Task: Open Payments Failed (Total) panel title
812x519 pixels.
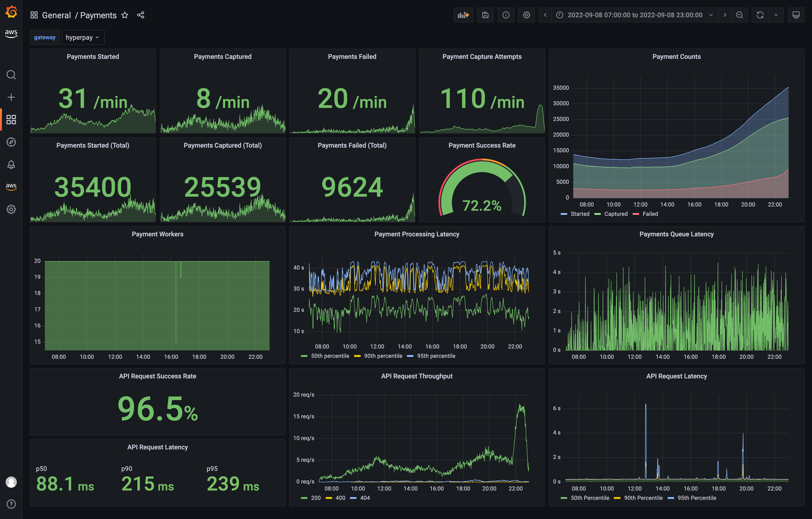Action: 352,145
